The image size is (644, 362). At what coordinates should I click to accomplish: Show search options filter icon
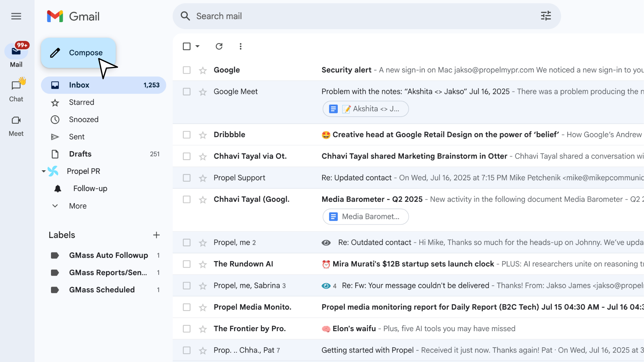point(546,16)
